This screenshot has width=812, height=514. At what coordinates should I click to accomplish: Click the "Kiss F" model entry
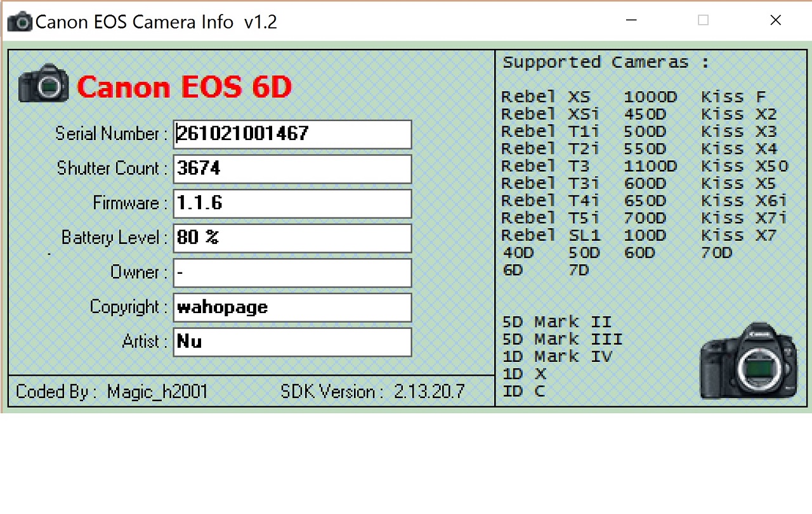[x=734, y=97]
